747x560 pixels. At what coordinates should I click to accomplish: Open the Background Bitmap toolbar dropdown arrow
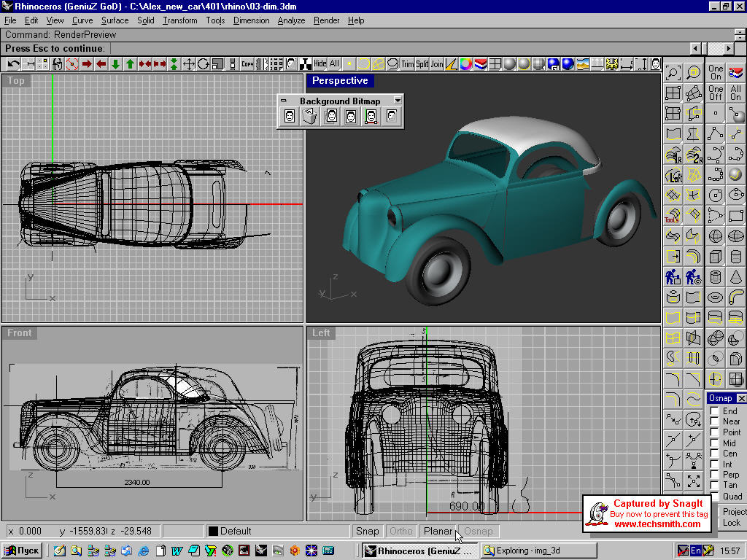[x=398, y=101]
